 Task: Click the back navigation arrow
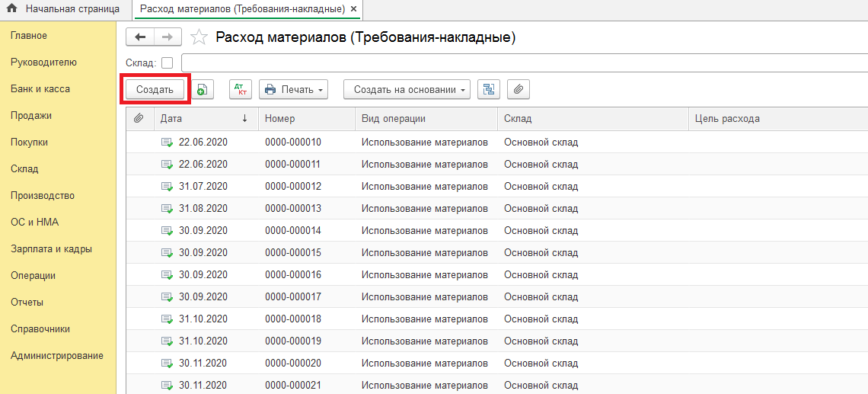(x=139, y=37)
